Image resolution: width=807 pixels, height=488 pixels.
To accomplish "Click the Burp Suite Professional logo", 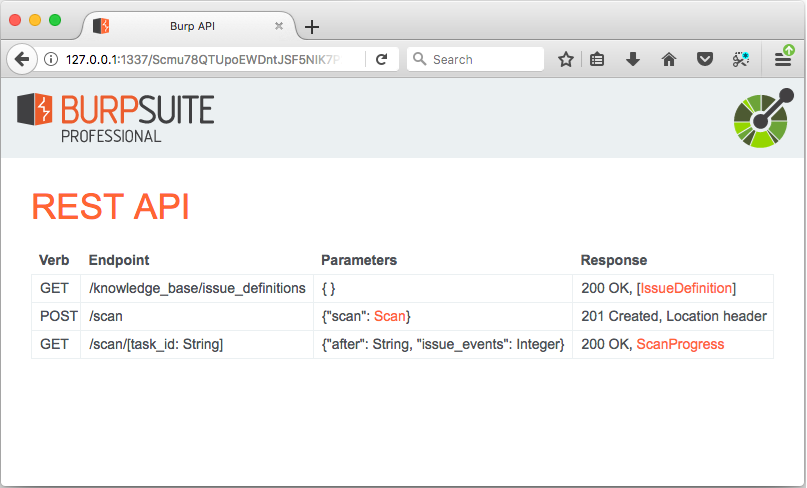I will 115,118.
